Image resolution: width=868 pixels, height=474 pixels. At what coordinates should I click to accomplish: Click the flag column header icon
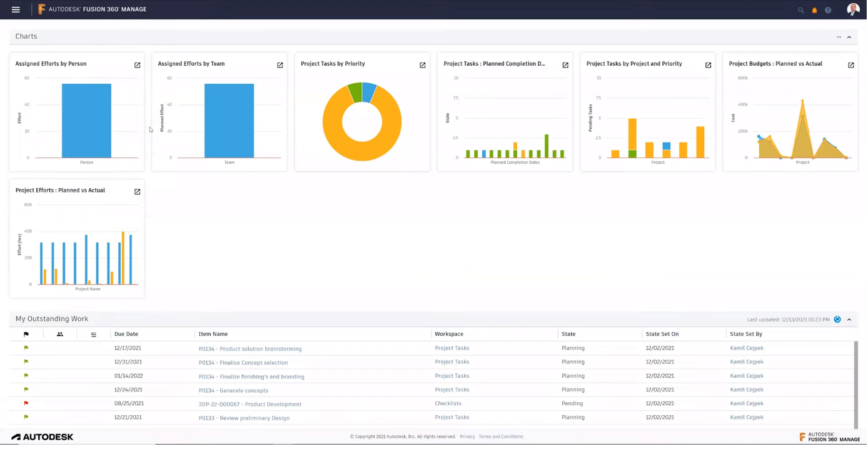point(26,334)
